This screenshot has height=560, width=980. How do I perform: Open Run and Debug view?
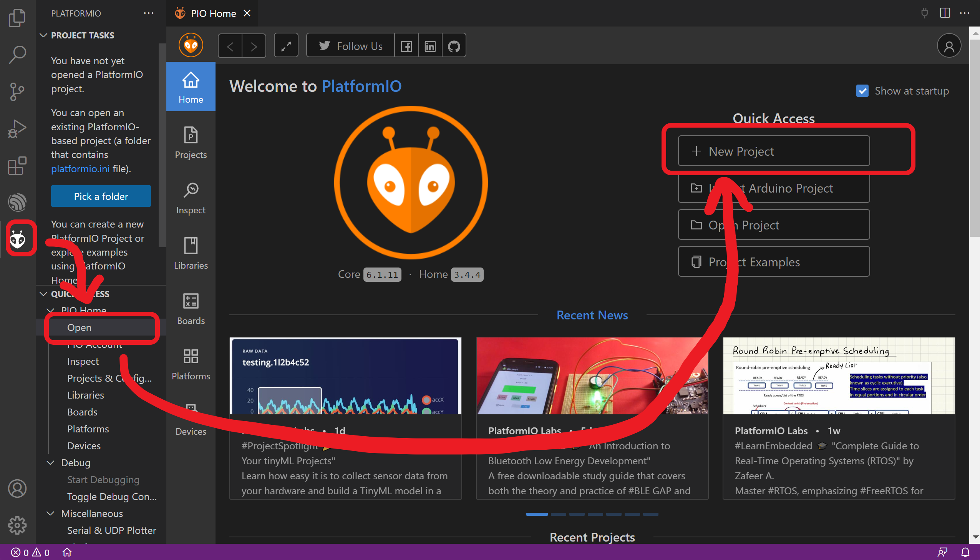click(x=17, y=128)
